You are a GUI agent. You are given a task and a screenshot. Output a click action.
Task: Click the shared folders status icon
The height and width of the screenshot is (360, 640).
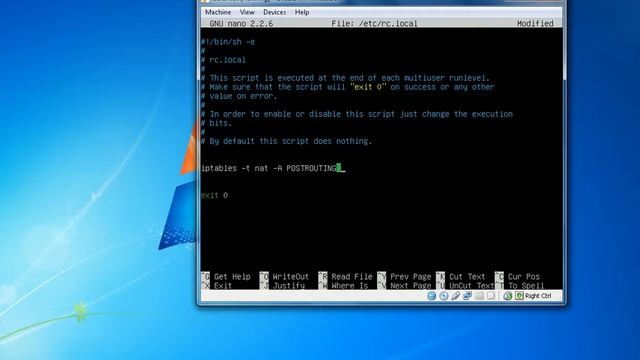479,296
